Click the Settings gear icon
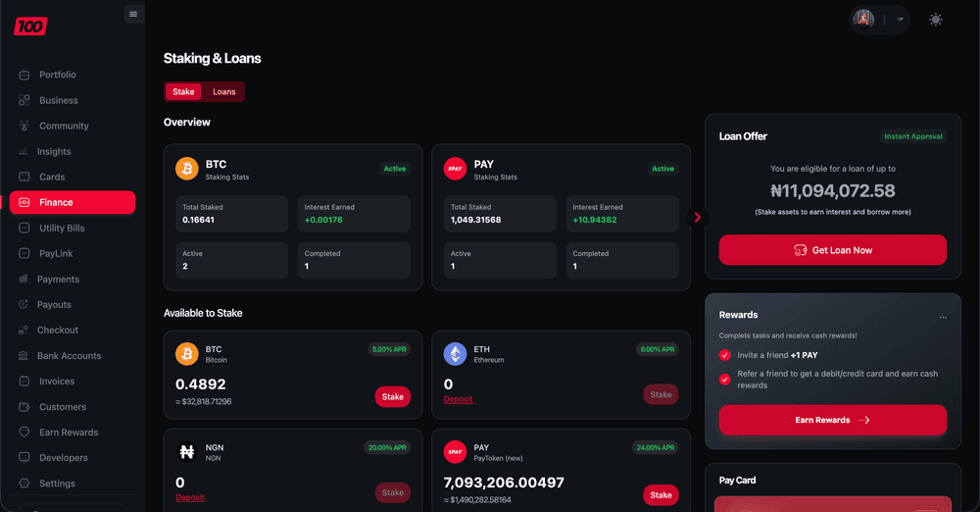The image size is (980, 512). (24, 484)
